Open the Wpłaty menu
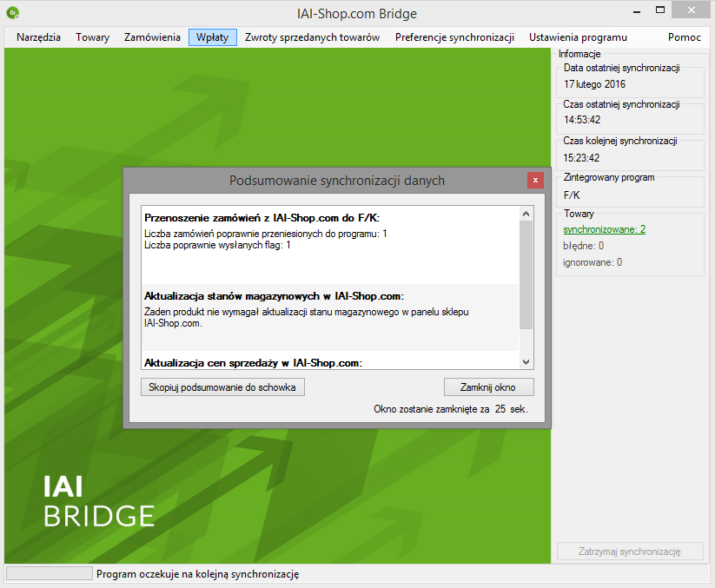 click(213, 37)
